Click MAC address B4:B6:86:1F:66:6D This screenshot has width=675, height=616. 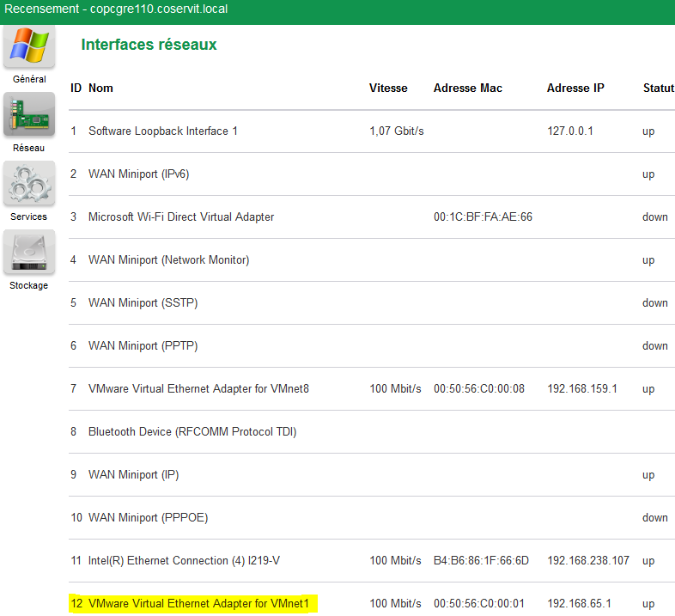point(481,560)
